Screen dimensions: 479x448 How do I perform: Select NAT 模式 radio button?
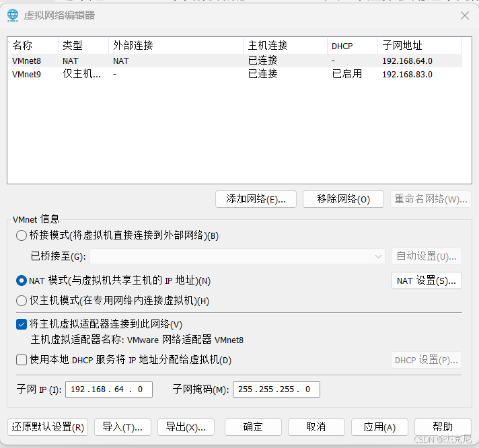click(x=22, y=281)
